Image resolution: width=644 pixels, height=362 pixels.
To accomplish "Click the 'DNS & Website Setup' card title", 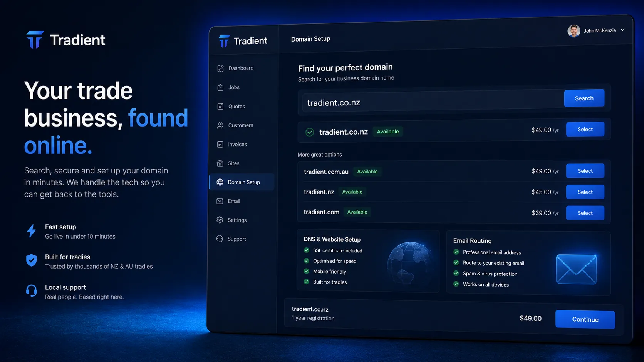I will click(x=332, y=239).
